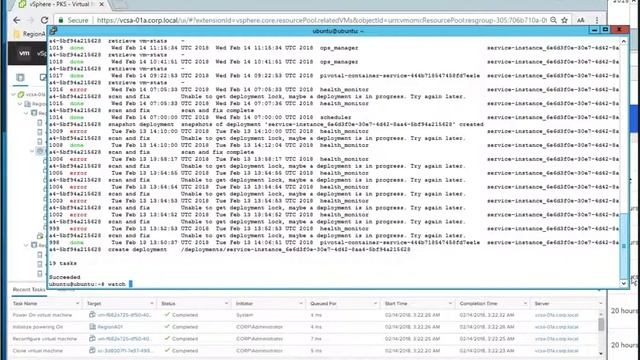Click task 1019 done status text
Image resolution: width=640 pixels, height=360 pixels.
pyautogui.click(x=76, y=48)
